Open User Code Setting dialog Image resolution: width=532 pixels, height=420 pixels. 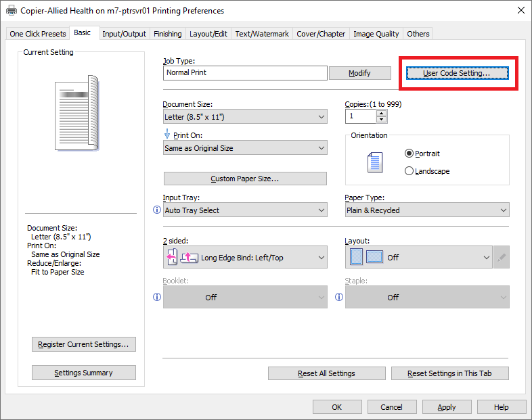tap(456, 73)
